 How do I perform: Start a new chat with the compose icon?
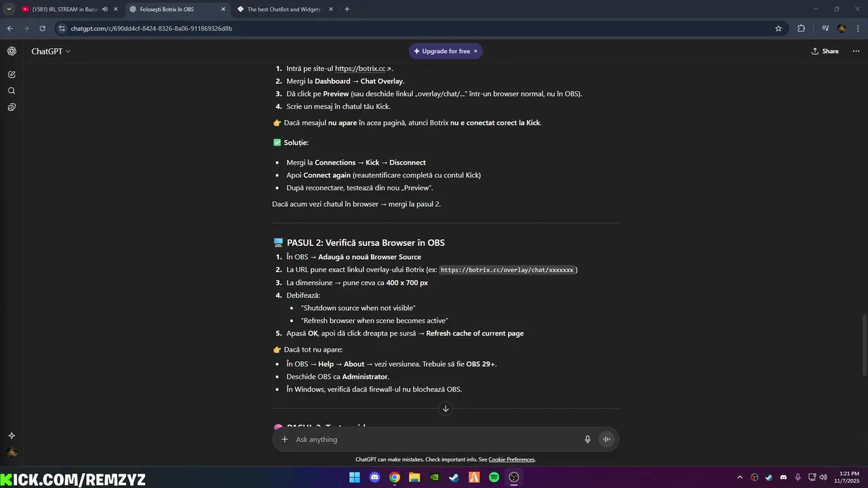[12, 75]
